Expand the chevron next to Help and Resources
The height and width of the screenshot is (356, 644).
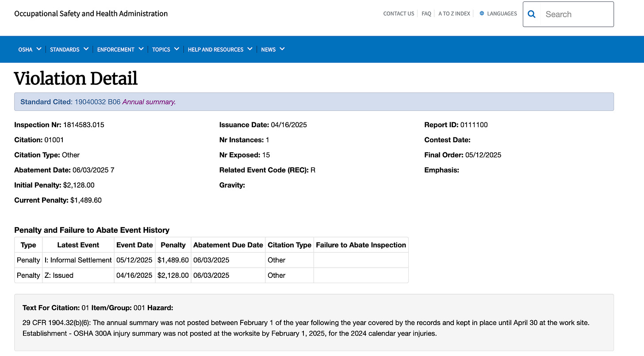[250, 49]
